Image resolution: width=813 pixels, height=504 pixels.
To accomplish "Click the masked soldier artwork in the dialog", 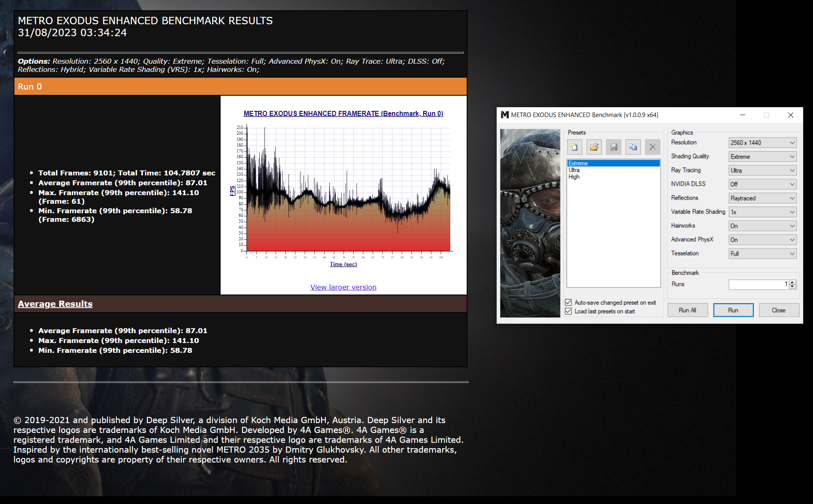I will coord(530,223).
